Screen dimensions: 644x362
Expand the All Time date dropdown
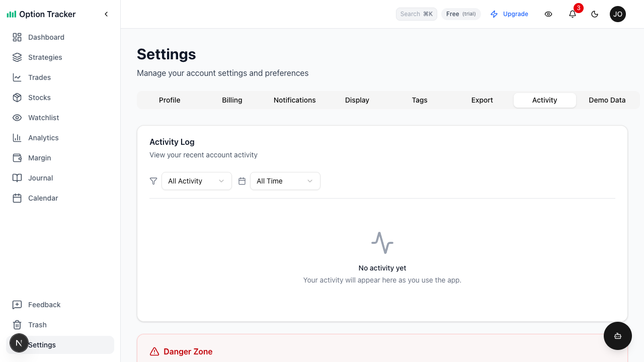coord(285,181)
